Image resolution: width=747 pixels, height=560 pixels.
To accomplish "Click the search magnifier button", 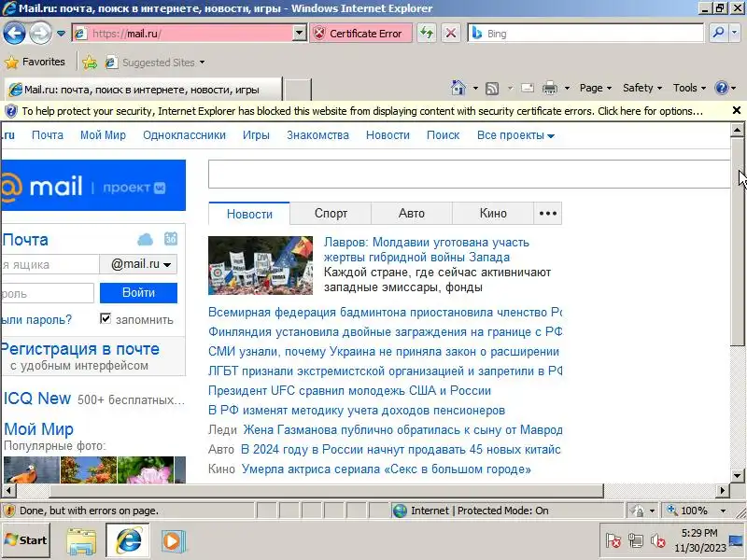I will tap(718, 34).
